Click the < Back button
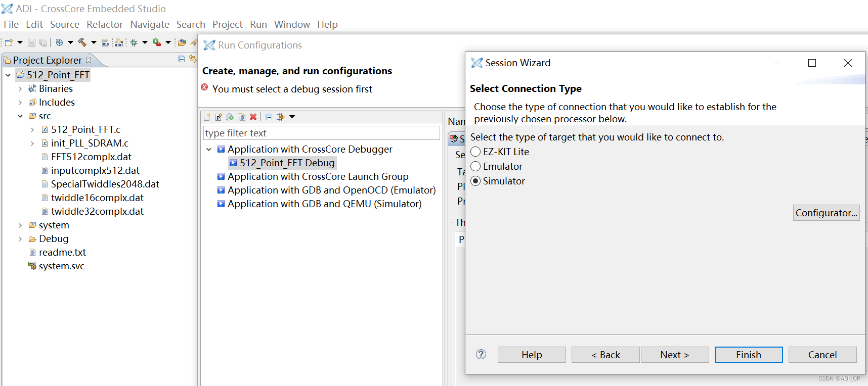868x386 pixels. 605,355
